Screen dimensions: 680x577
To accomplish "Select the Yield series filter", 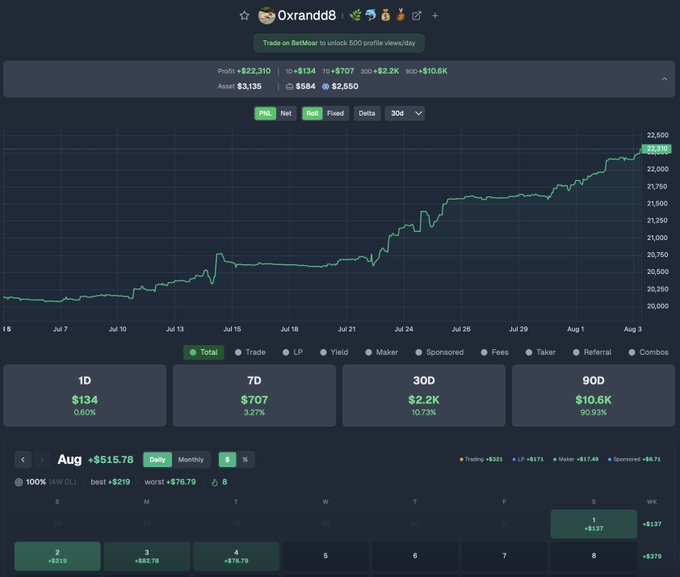I will coord(334,352).
